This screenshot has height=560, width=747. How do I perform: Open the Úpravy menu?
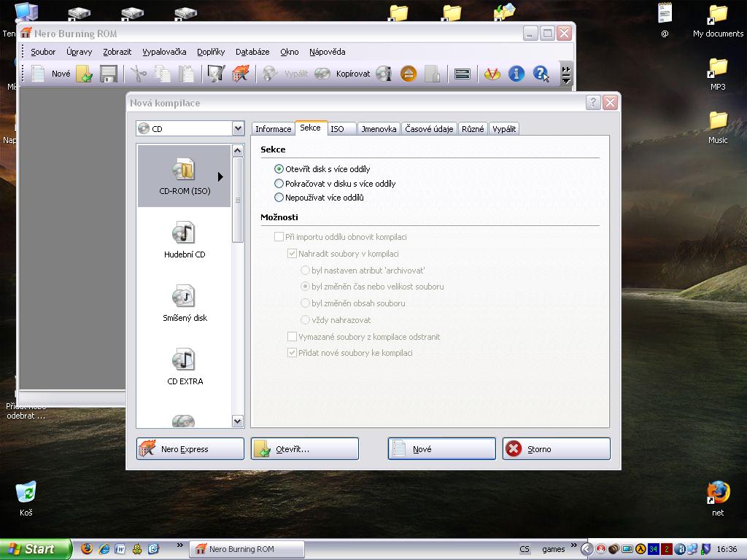point(79,52)
